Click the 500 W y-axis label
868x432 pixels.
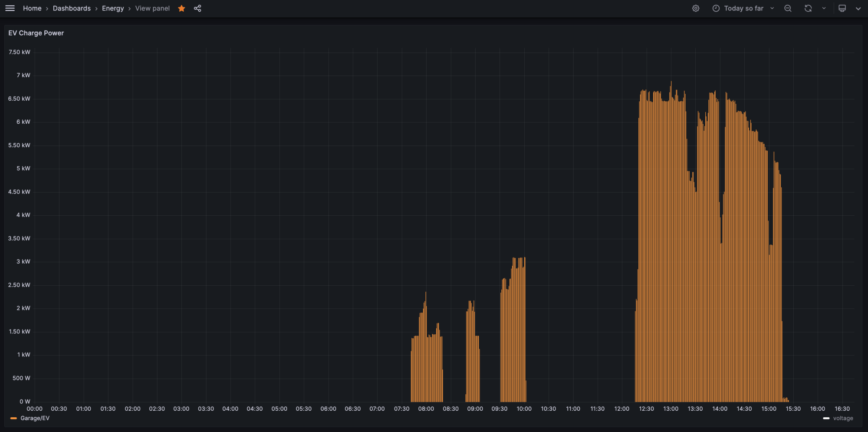click(x=21, y=378)
